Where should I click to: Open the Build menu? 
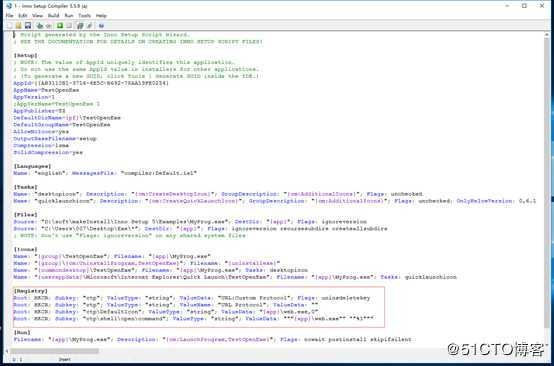coord(54,16)
